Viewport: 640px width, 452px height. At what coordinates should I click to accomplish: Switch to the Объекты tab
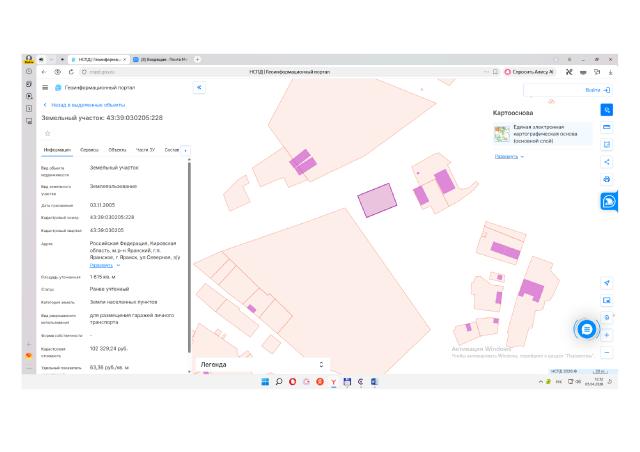click(x=117, y=150)
